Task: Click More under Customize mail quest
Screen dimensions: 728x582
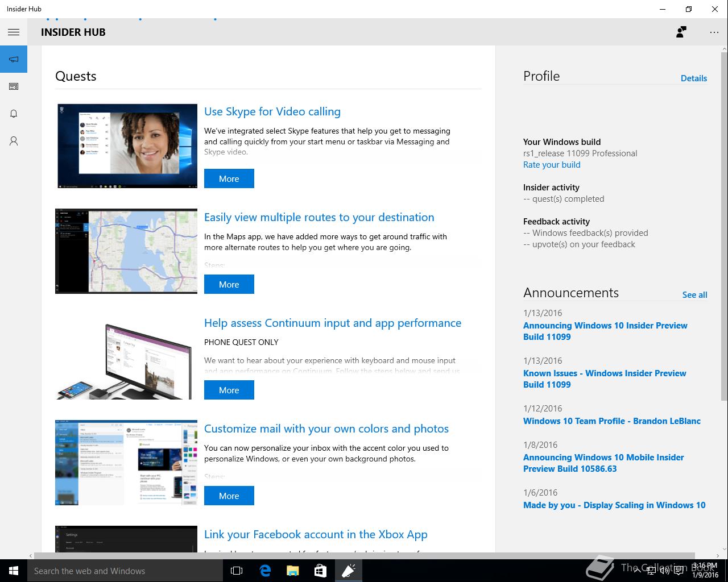Action: click(x=229, y=496)
